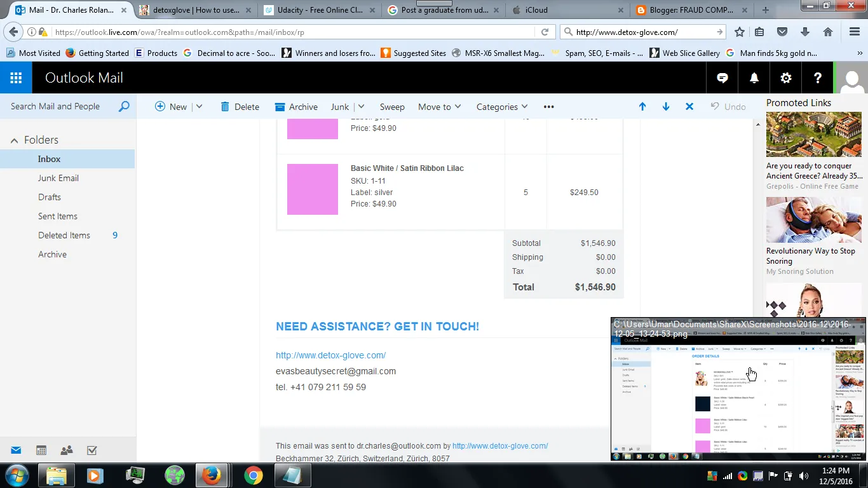The image size is (868, 488).
Task: Open Most Visited bookmarks folder
Action: tap(33, 53)
